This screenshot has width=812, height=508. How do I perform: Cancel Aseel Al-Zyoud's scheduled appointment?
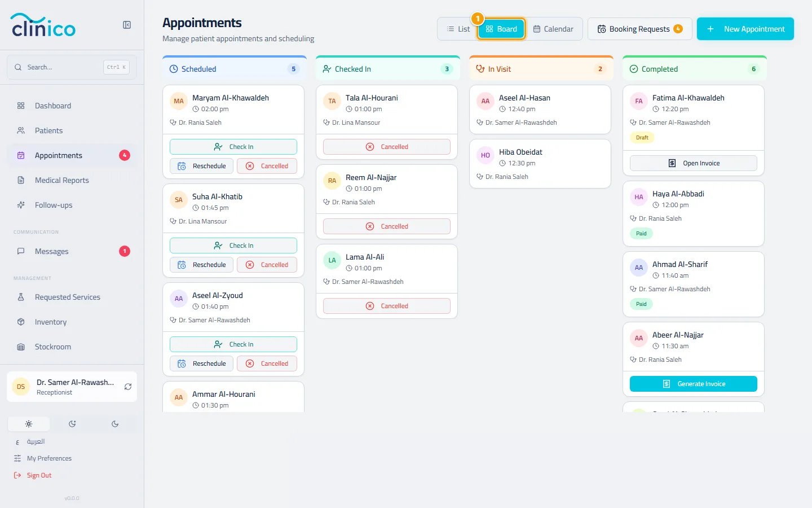267,364
